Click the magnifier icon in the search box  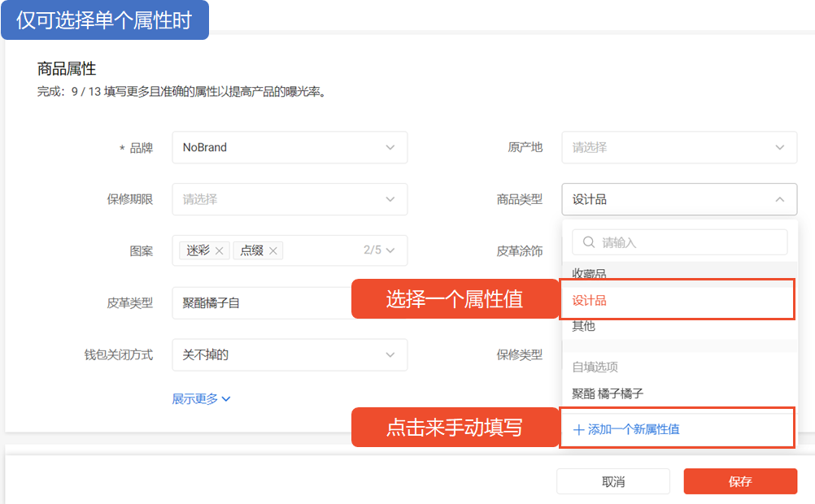click(x=588, y=242)
